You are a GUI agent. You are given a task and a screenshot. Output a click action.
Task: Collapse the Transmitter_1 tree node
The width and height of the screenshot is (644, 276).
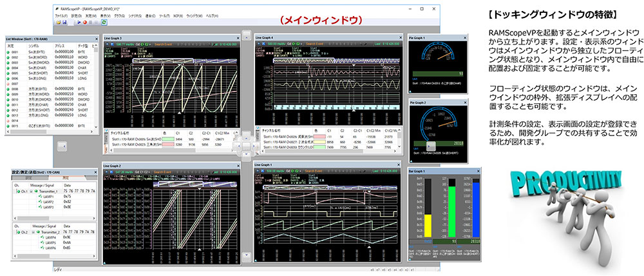coord(32,191)
